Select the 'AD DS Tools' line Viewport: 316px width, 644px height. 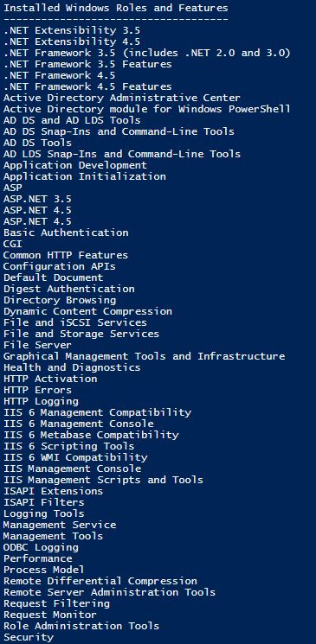pos(37,143)
